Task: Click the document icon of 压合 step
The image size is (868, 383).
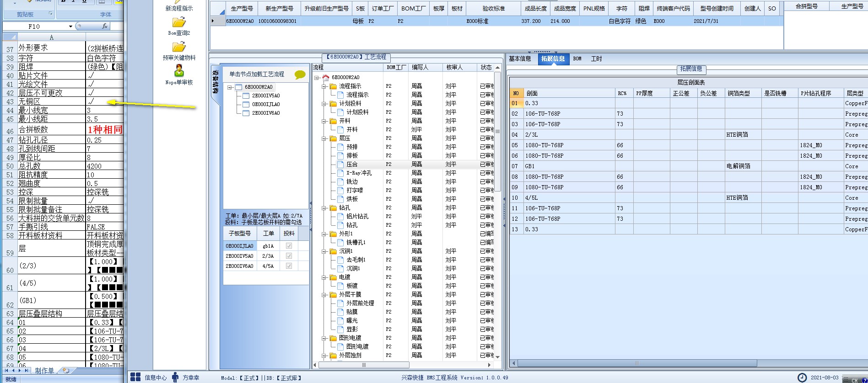Action: tap(340, 165)
